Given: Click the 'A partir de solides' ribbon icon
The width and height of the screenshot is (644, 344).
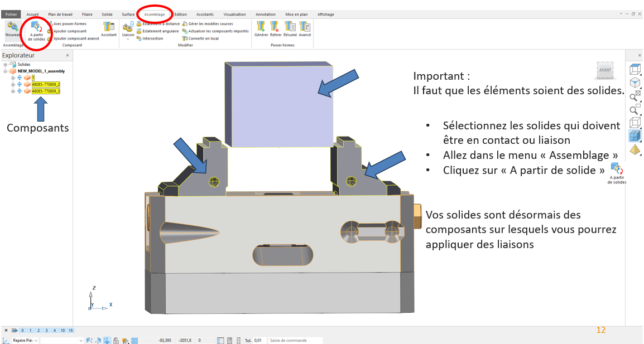Looking at the screenshot, I should pos(37,31).
